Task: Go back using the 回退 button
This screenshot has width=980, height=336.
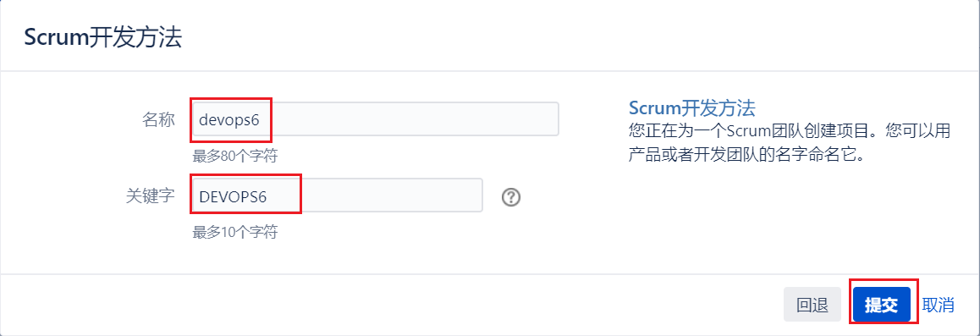Action: click(812, 304)
